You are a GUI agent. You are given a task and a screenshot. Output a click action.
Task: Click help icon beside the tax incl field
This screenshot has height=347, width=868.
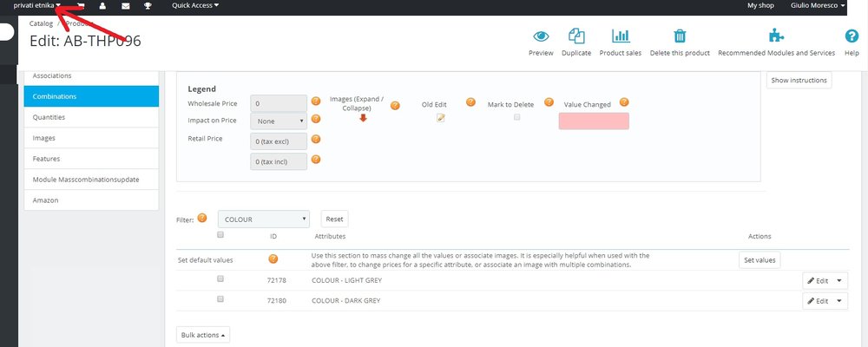pyautogui.click(x=316, y=160)
